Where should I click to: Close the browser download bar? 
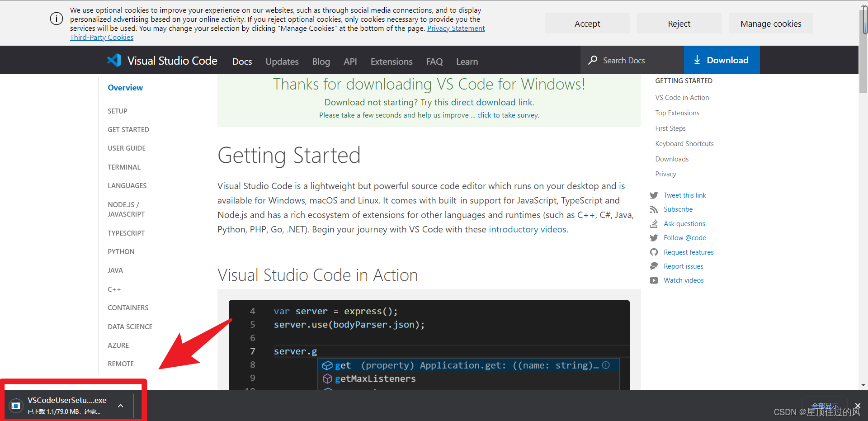pos(858,406)
